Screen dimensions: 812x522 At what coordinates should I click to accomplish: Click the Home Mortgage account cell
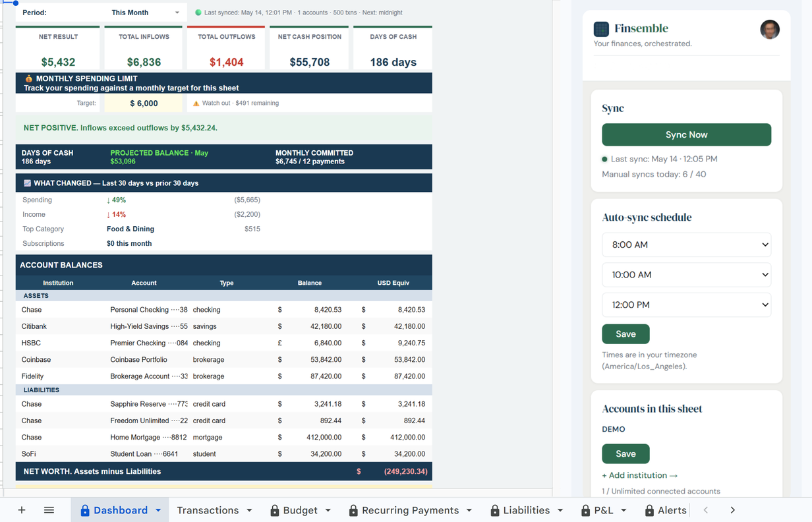pos(148,437)
